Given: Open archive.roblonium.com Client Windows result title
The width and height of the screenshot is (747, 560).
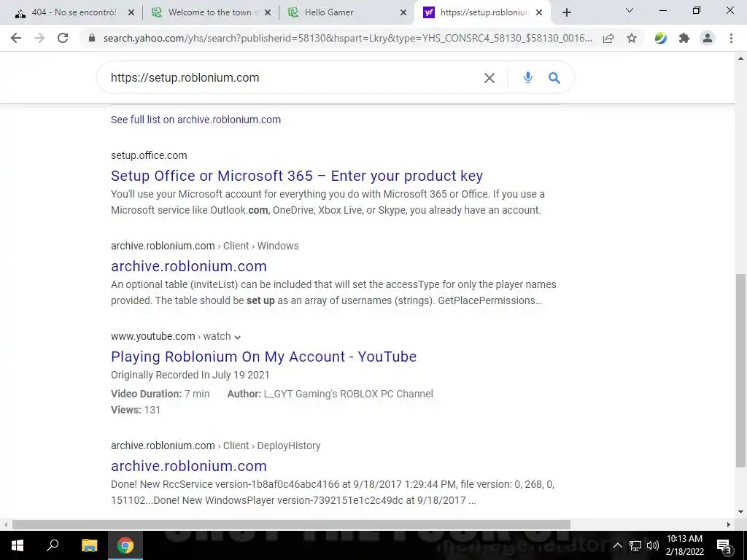Looking at the screenshot, I should (x=189, y=266).
